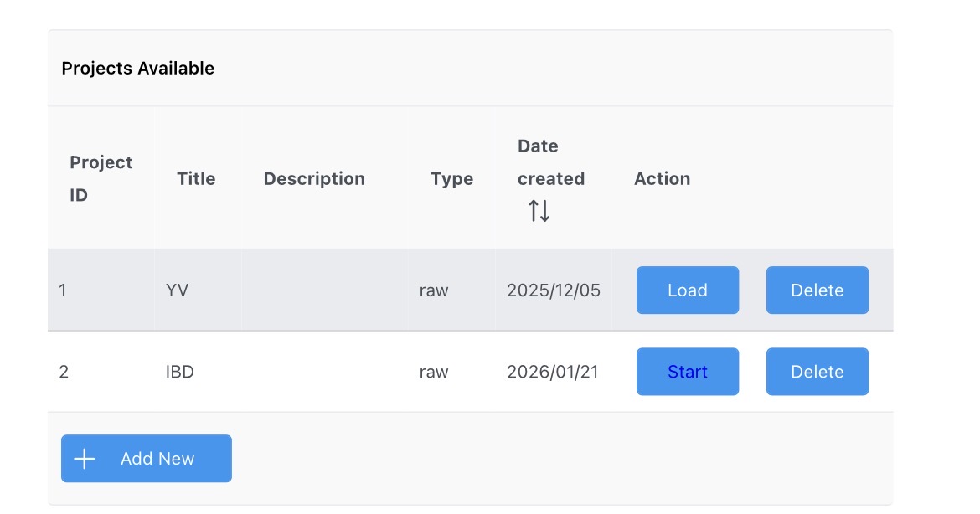The height and width of the screenshot is (514, 980).
Task: Click the Title column header
Action: tap(196, 178)
